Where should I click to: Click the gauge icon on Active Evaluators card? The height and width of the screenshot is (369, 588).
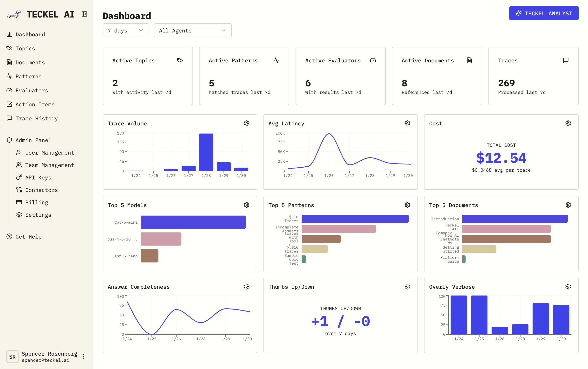click(373, 60)
